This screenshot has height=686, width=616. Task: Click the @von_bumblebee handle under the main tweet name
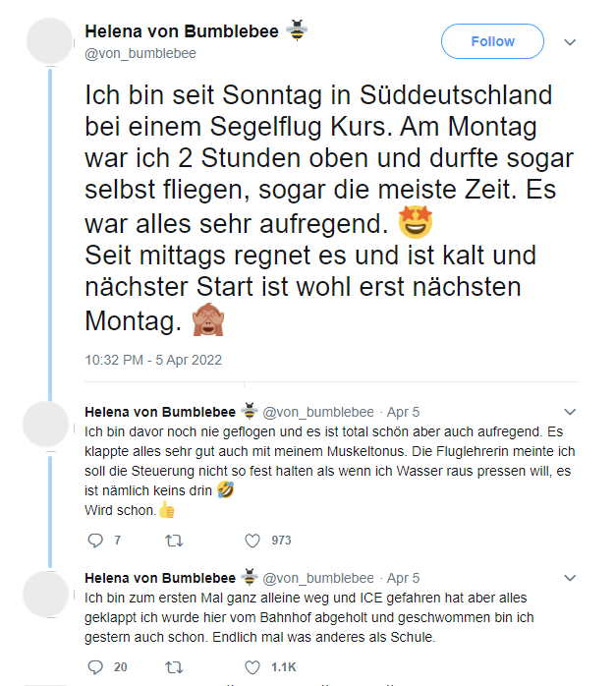(140, 53)
